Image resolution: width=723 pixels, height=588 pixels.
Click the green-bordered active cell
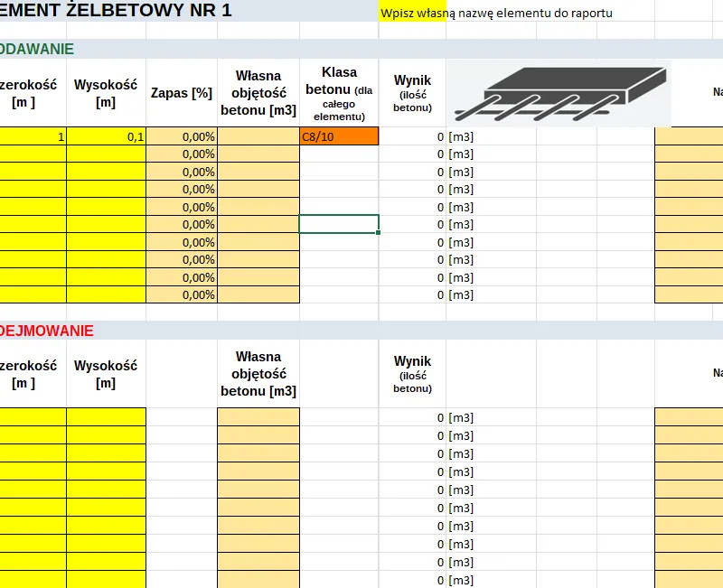339,224
